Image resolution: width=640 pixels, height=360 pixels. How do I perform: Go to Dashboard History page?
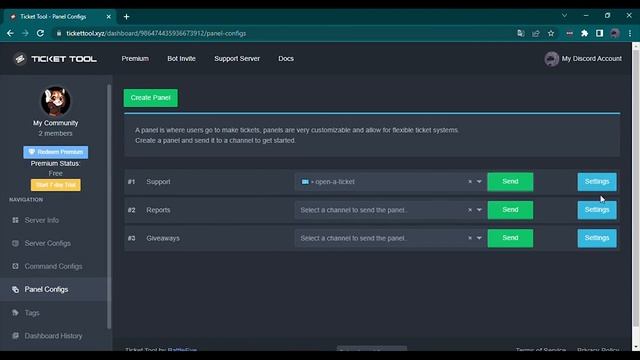[x=53, y=336]
